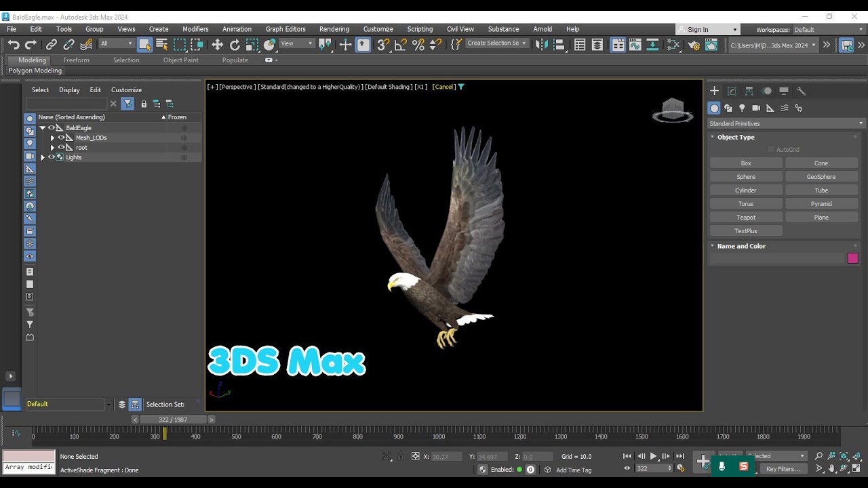Open the Hierarchy panel tab
This screenshot has width=868, height=488.
749,91
